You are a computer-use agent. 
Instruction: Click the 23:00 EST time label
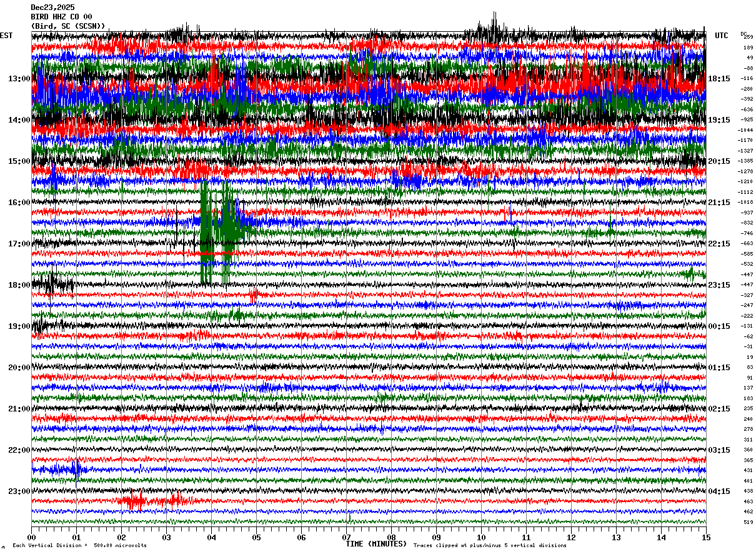click(x=19, y=491)
